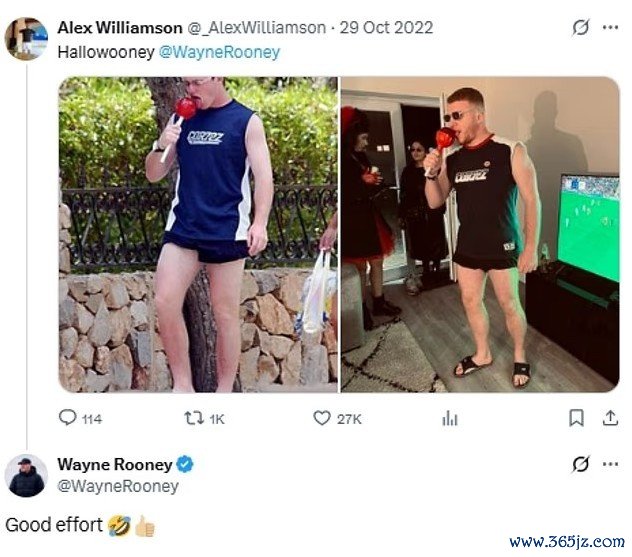The height and width of the screenshot is (557, 632).
Task: Click the @WayneRooney mention in tweet text
Action: [219, 52]
